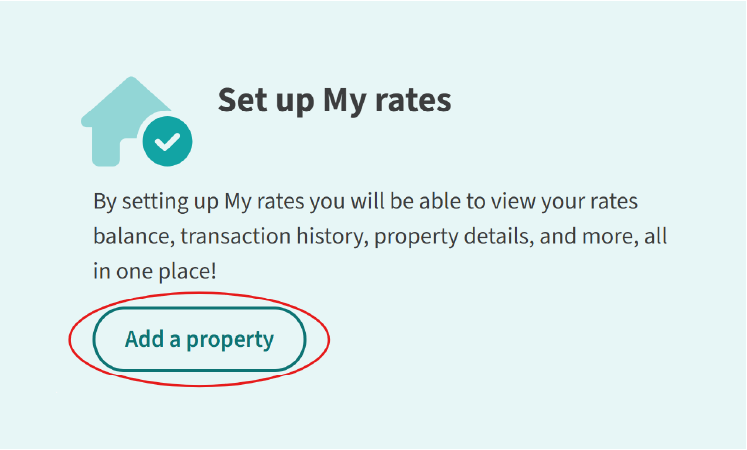Viewport: 747px width, 450px height.
Task: Click the in one place! text
Action: [155, 271]
